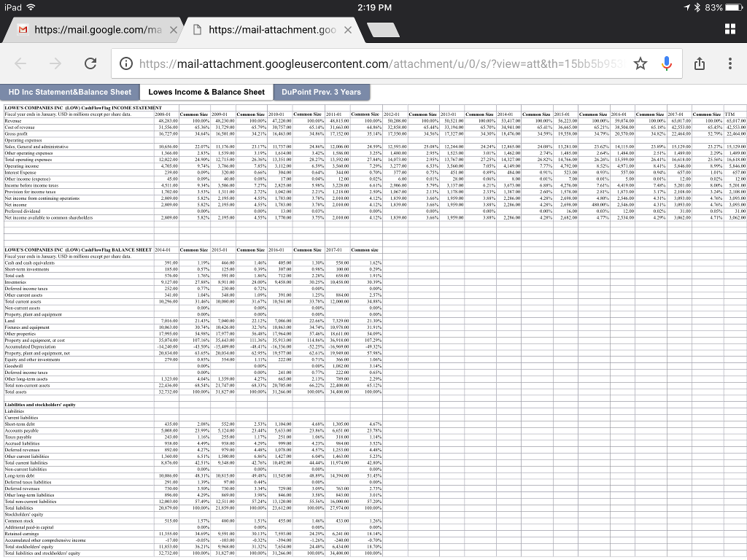Start voice search using the microphone icon
The height and width of the screenshot is (560, 747).
pos(666,63)
